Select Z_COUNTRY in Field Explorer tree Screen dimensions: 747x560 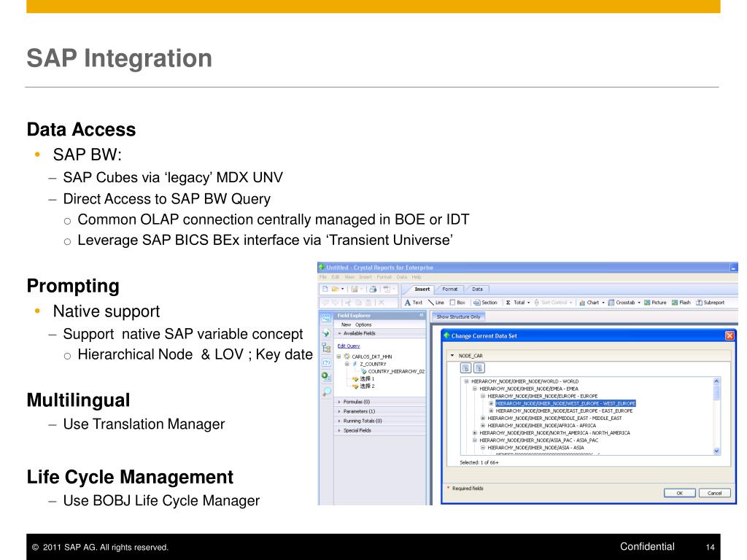coord(373,364)
